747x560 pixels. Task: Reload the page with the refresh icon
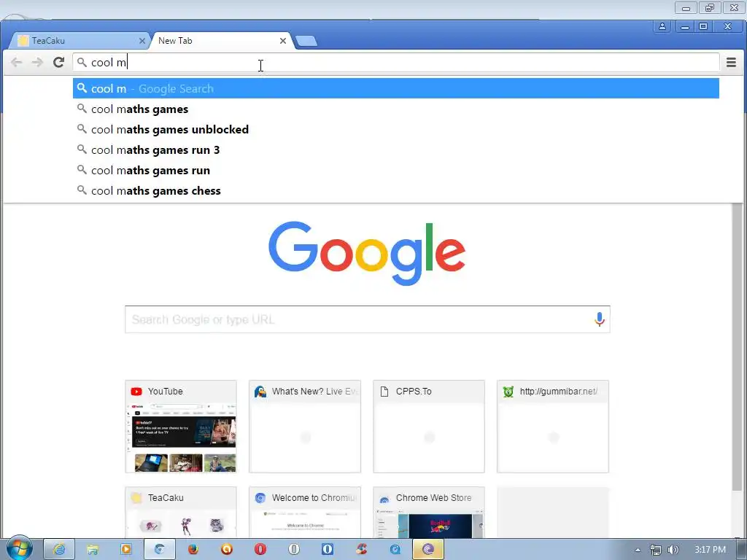tap(58, 63)
